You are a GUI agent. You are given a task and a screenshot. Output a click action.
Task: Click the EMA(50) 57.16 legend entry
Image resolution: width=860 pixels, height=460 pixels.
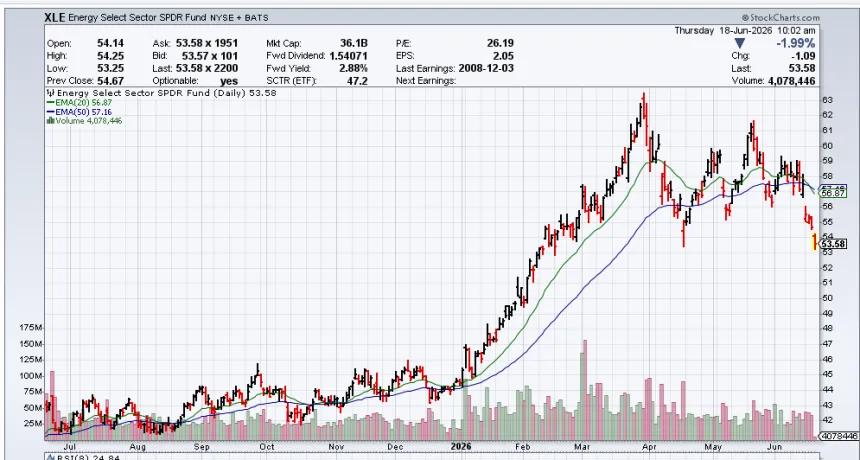[x=80, y=111]
